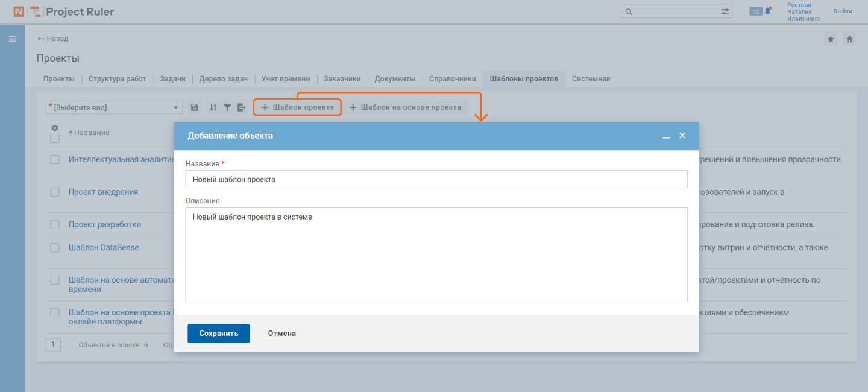Open table column settings gear icon
Viewport: 868px width, 392px height.
pyautogui.click(x=55, y=128)
